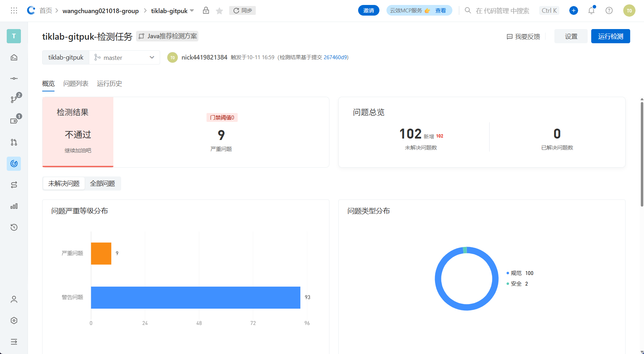Open the repository home icon in sidebar
This screenshot has height=354, width=644.
(x=13, y=57)
